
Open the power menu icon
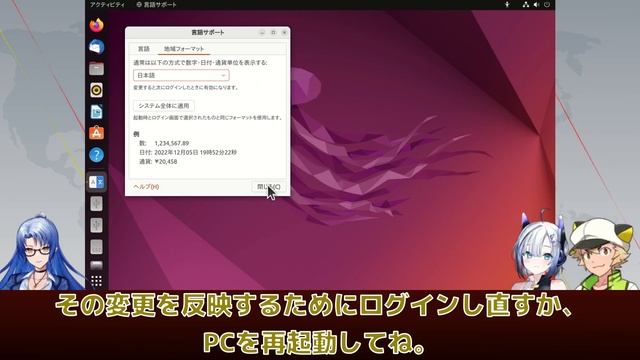click(x=547, y=4)
